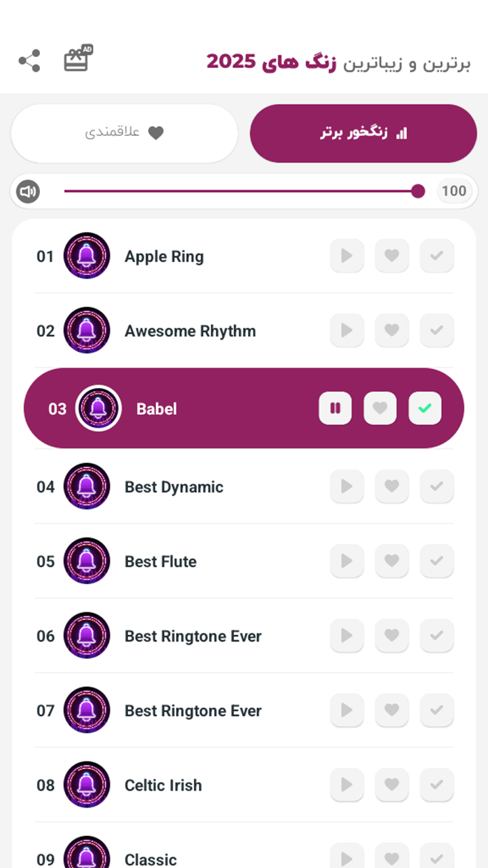The image size is (488, 868).
Task: Play the Apple Ring ringtone
Action: point(347,256)
